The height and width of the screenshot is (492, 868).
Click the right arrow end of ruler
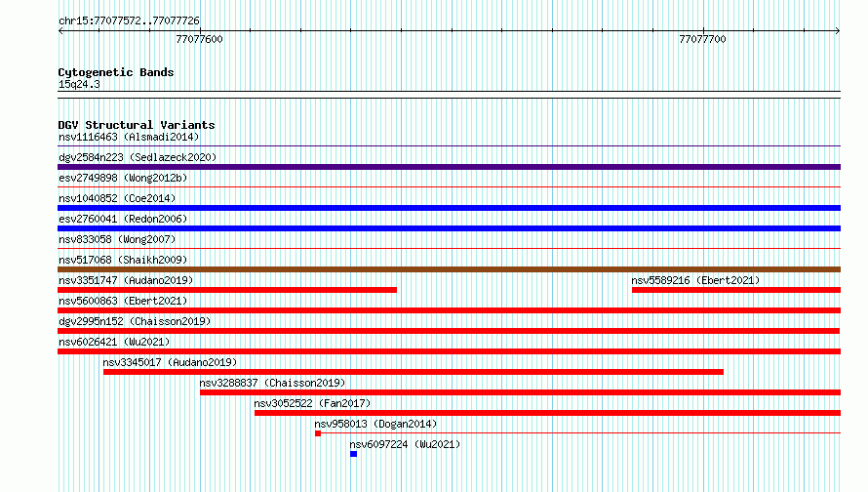[837, 30]
